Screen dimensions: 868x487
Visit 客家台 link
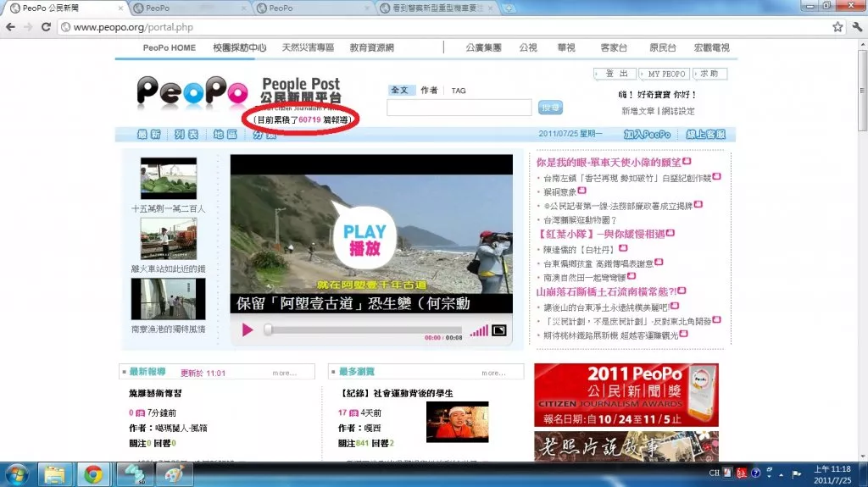pos(614,48)
